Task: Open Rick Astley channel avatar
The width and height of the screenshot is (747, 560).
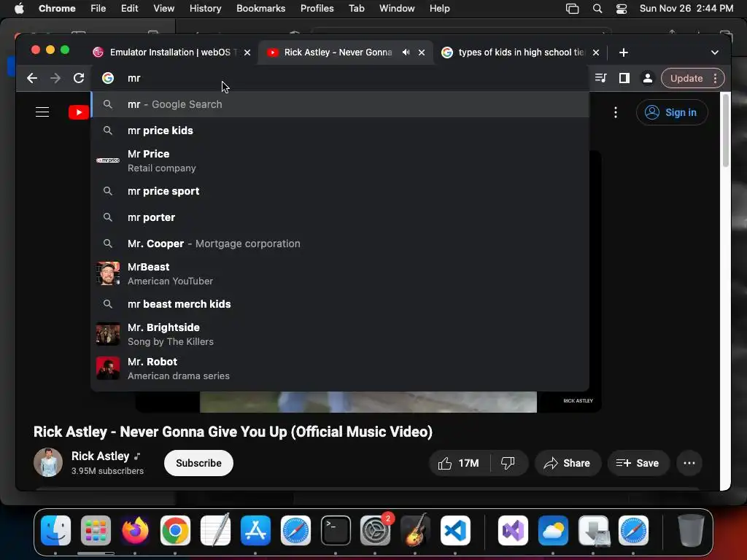Action: click(x=48, y=462)
